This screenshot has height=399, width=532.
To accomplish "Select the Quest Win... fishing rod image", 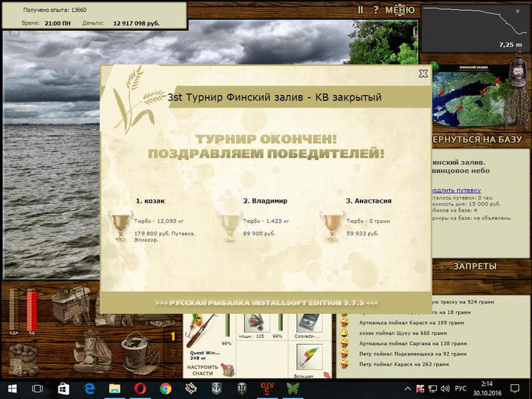I will point(202,331).
